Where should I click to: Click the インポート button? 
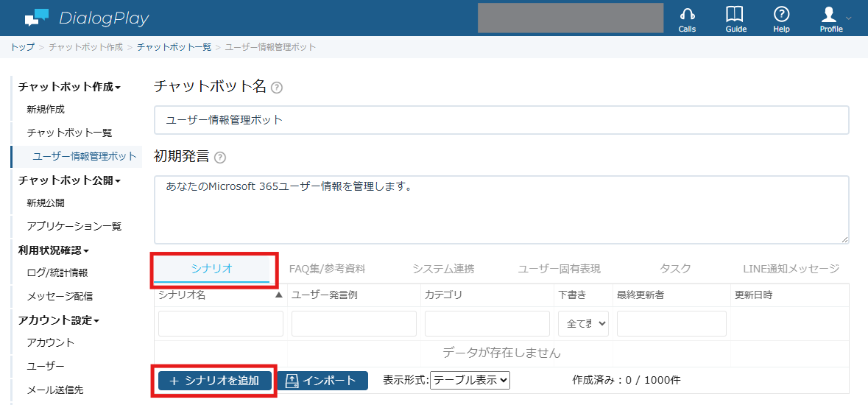tap(322, 381)
